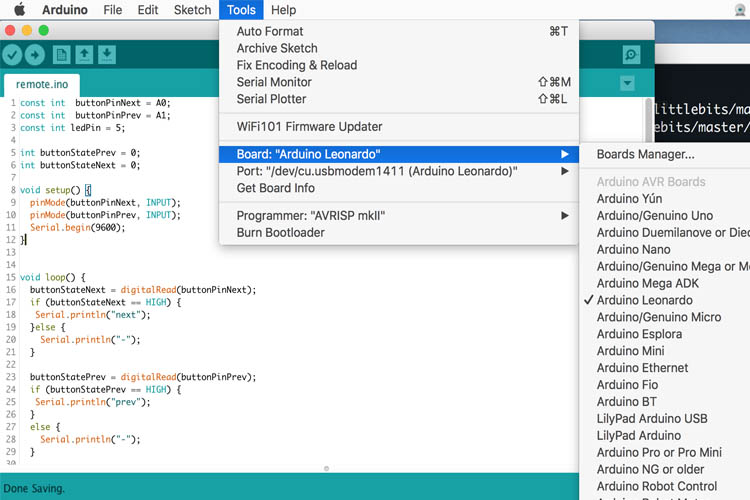Select Arduino Esplora board

click(664, 334)
